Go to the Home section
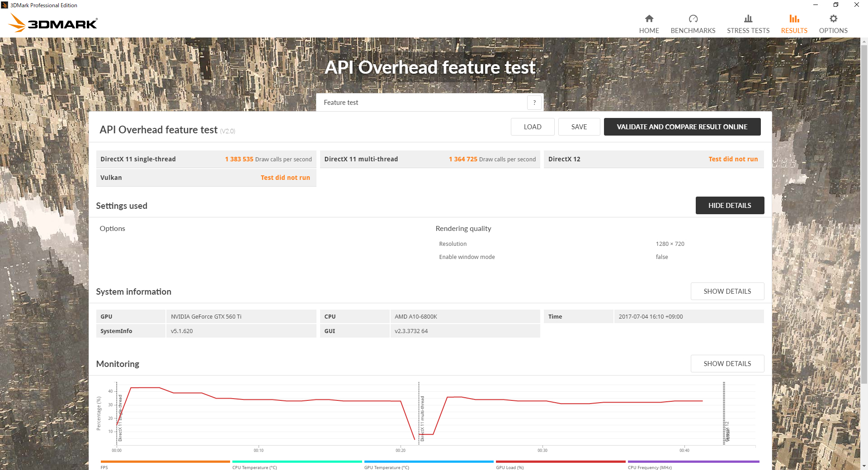The width and height of the screenshot is (868, 470). [x=649, y=24]
